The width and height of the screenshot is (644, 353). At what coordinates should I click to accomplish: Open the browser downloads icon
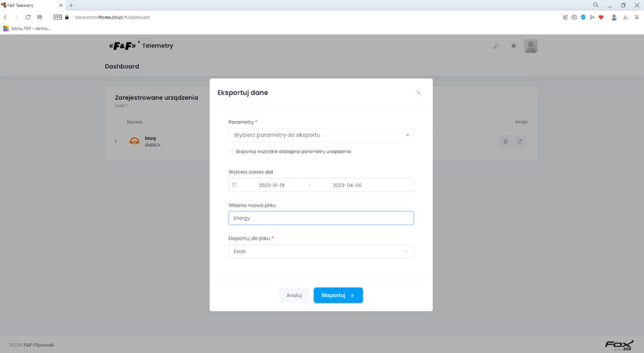[625, 17]
